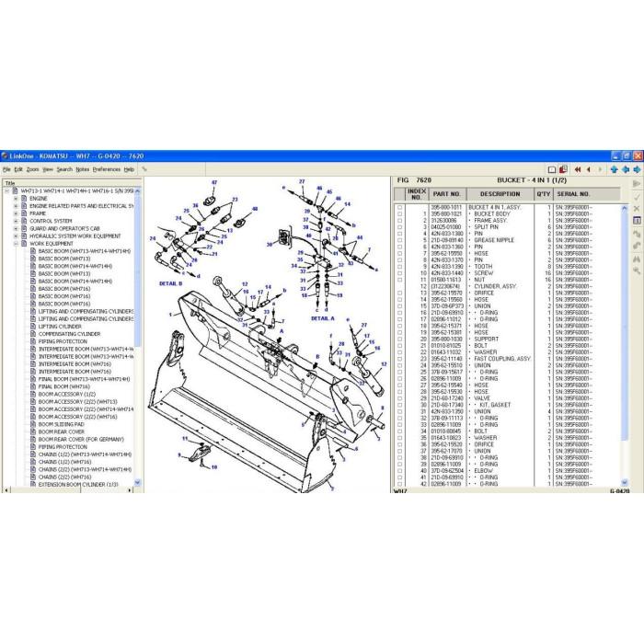This screenshot has height=644, width=644.
Task: Click the PART NO. column header
Action: (x=446, y=194)
